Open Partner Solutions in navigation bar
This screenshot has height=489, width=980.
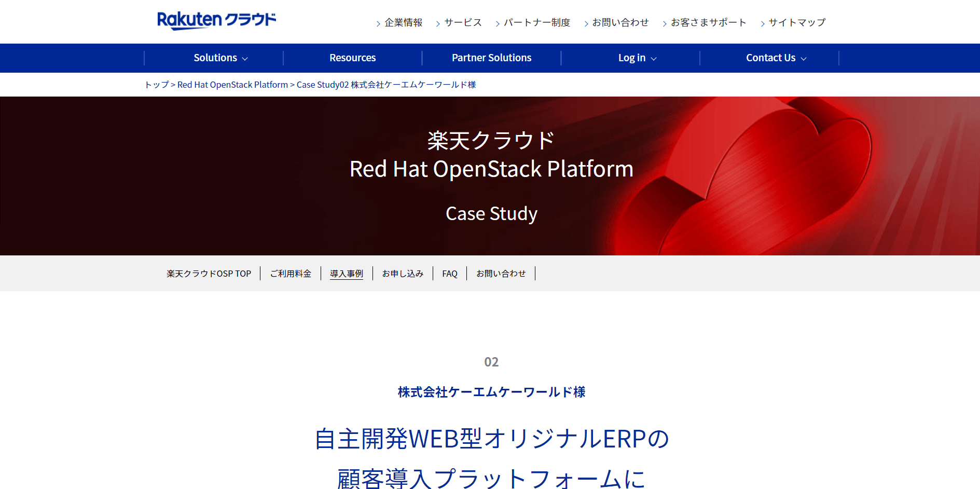point(492,58)
